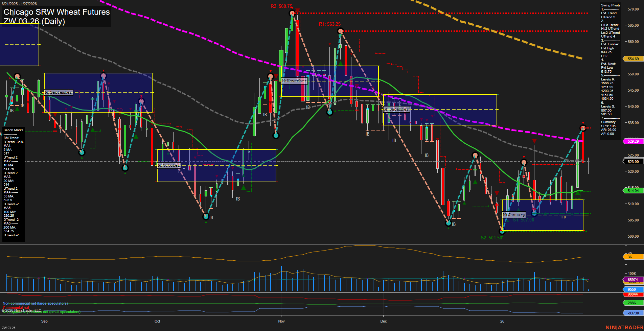644x331 pixels.
Task: Select the M:January range box label
Action: pos(514,214)
